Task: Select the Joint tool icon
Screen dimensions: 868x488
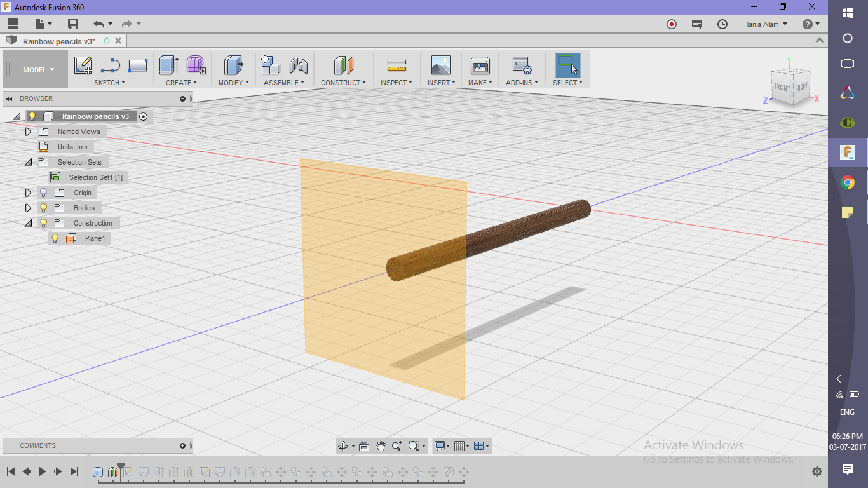Action: 299,65
